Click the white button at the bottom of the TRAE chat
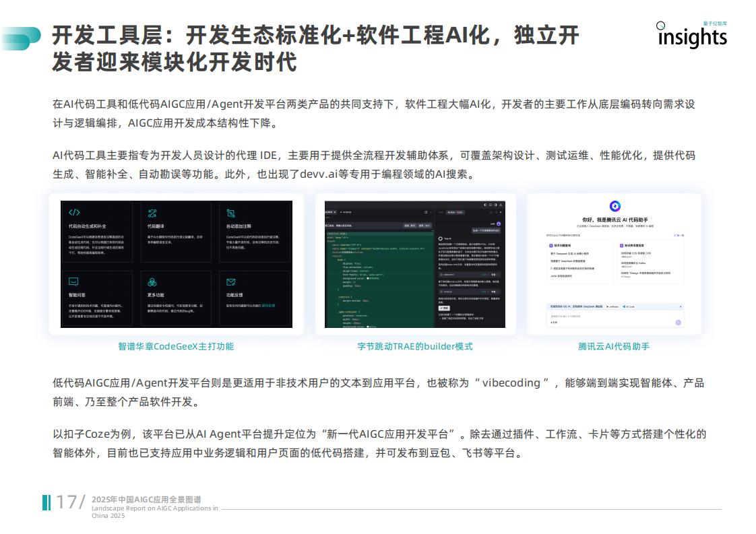The image size is (756, 534). (x=444, y=308)
